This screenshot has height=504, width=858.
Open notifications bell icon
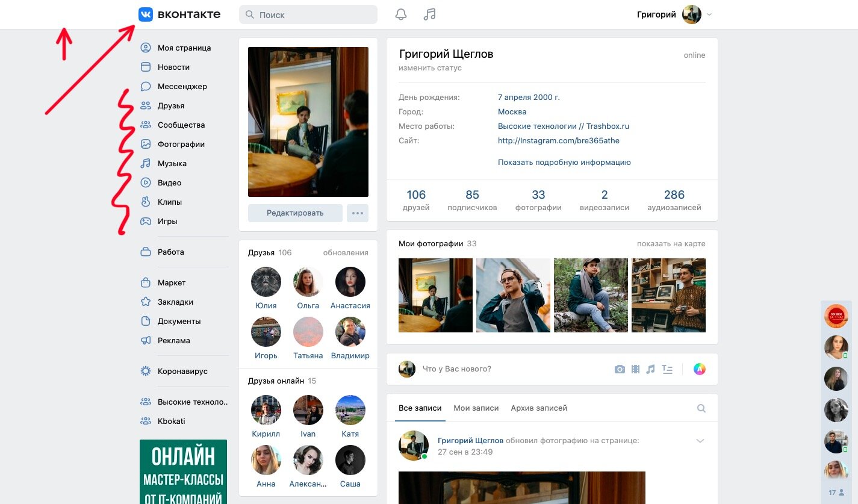click(401, 14)
